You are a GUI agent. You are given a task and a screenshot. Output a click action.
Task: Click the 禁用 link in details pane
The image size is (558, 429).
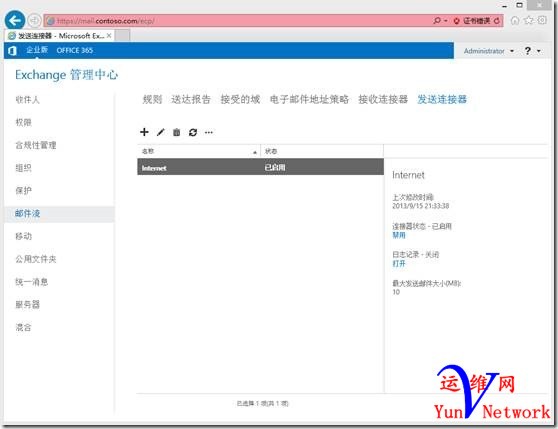tap(399, 235)
